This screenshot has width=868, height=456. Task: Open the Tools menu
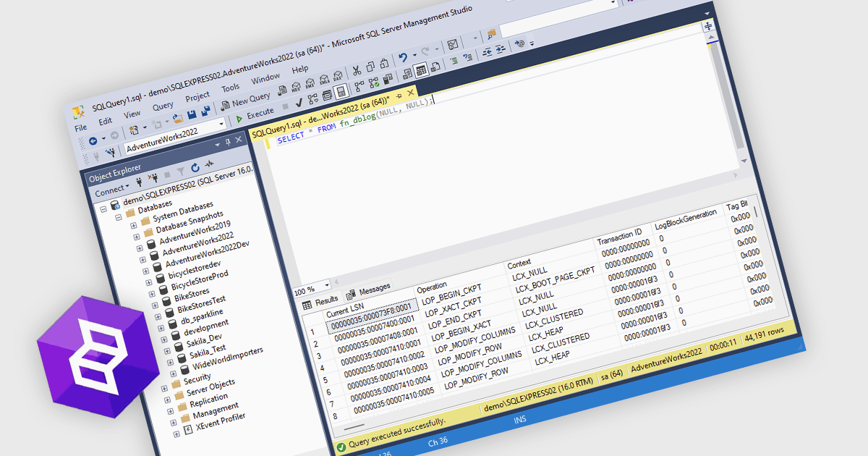click(x=230, y=88)
